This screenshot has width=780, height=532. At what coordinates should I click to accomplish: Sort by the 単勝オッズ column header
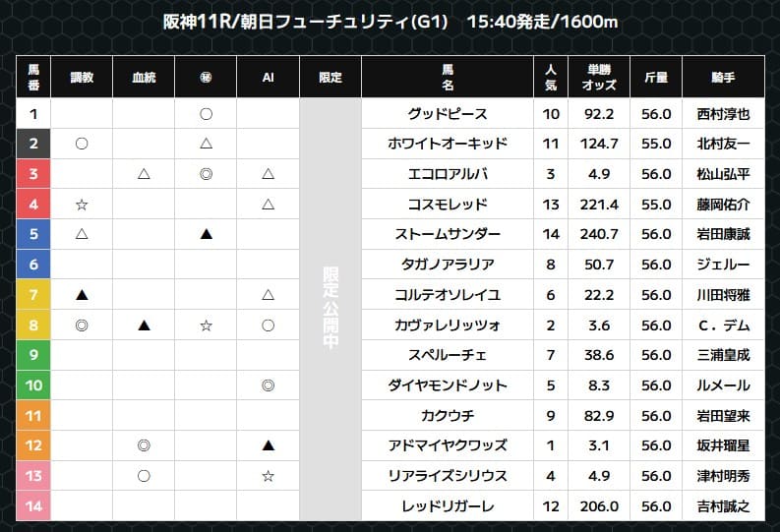pos(599,77)
